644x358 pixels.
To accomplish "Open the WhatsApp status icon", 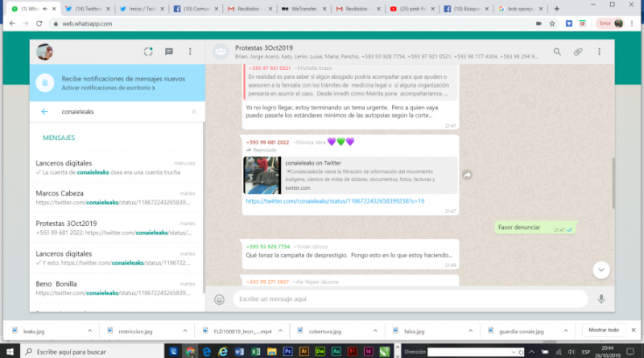I will [147, 51].
